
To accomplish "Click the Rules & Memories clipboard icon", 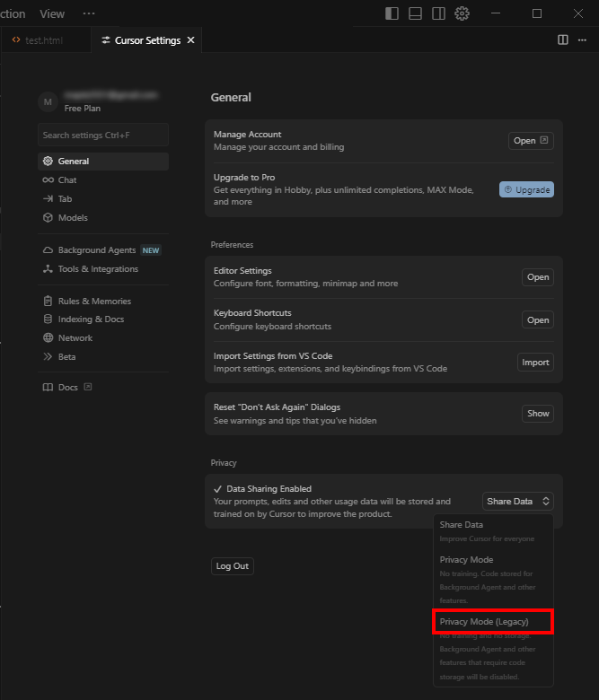I will pos(48,301).
